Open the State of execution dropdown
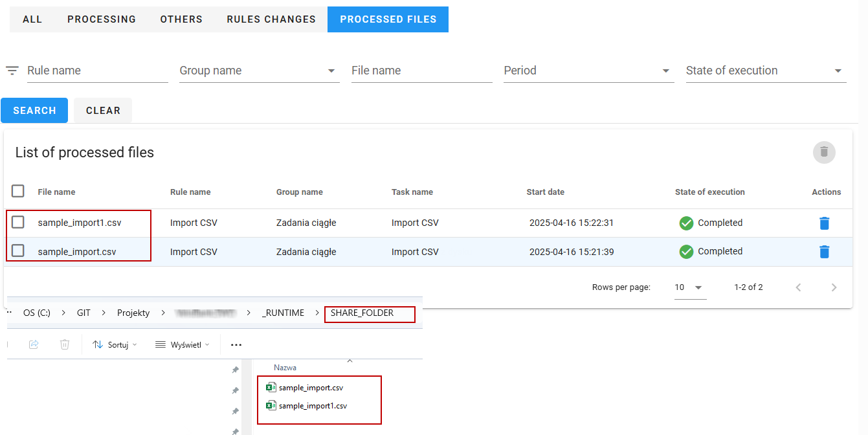 [766, 71]
